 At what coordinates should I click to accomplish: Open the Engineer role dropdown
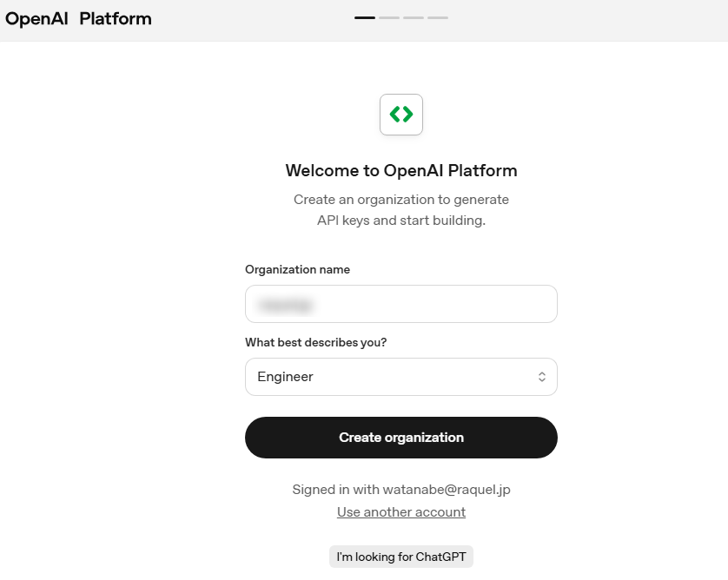pos(401,377)
